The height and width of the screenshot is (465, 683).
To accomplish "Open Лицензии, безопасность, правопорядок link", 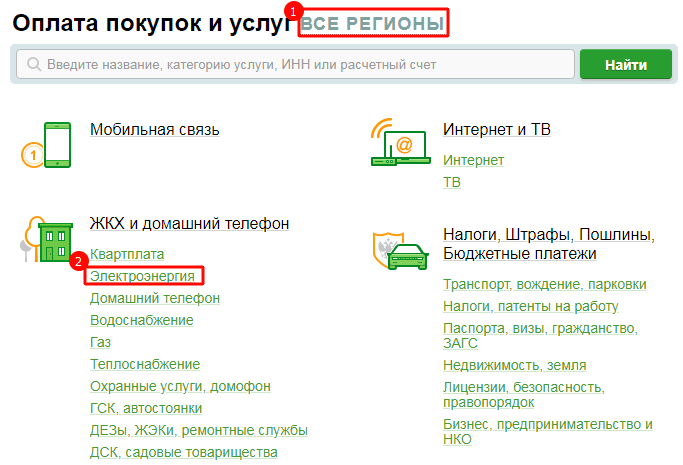I will pos(524,394).
